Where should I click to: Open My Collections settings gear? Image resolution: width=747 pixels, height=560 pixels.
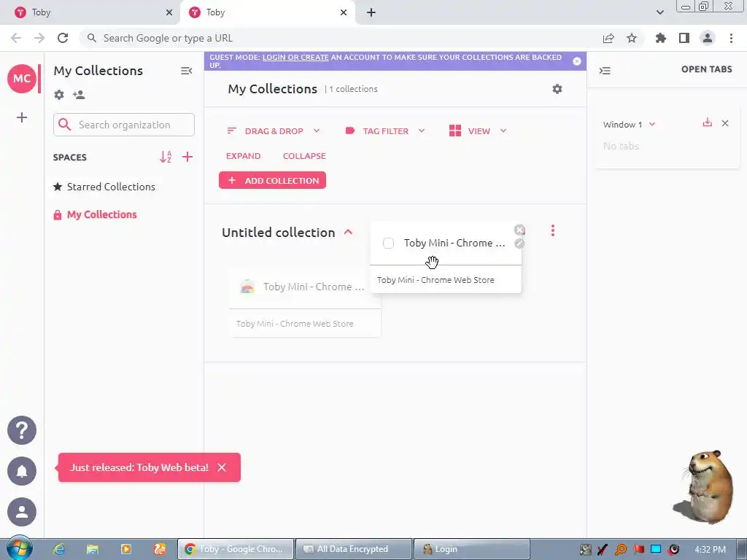[557, 89]
